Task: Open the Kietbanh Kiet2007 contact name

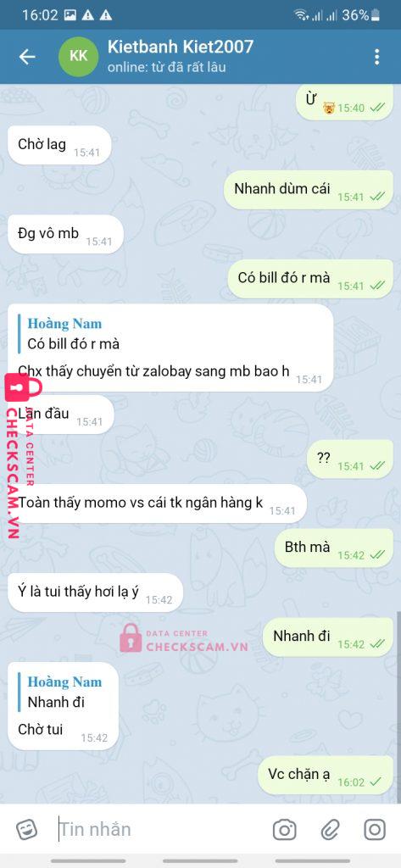Action: tap(180, 47)
